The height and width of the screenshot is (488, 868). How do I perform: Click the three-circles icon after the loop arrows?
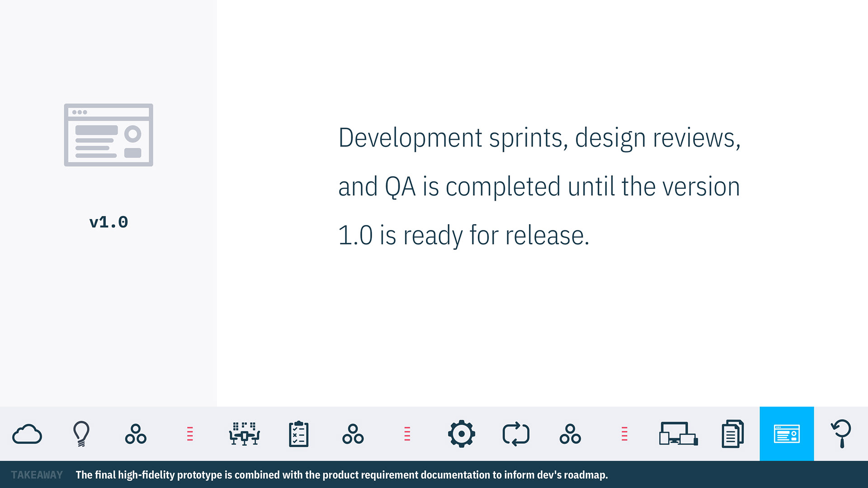click(x=570, y=434)
